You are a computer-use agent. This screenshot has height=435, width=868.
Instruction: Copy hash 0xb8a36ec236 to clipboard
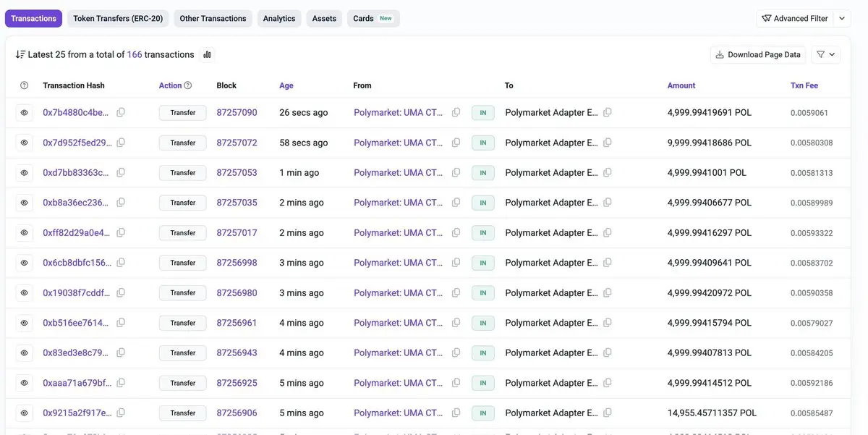click(x=121, y=203)
